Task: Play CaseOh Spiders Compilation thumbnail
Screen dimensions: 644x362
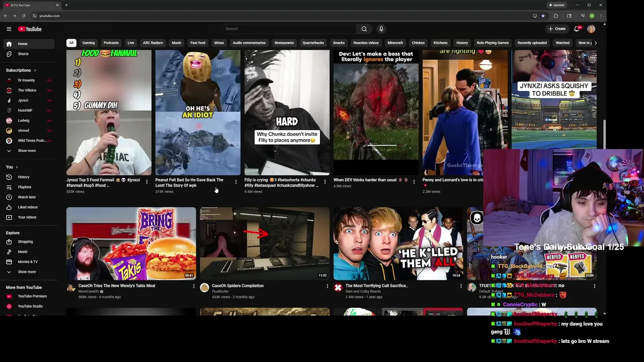Action: [265, 243]
